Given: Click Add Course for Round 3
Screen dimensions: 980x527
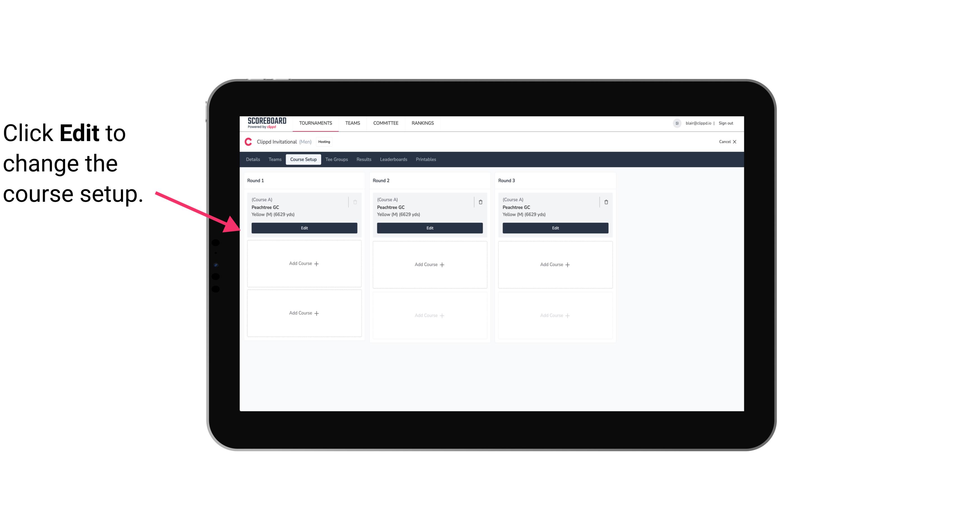Looking at the screenshot, I should point(555,264).
